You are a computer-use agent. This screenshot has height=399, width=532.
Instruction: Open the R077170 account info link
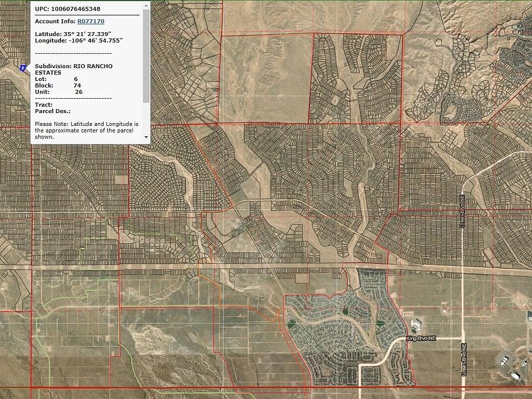(90, 21)
